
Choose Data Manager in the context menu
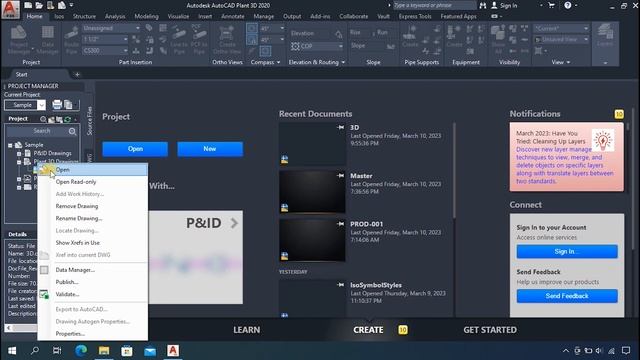93,270
